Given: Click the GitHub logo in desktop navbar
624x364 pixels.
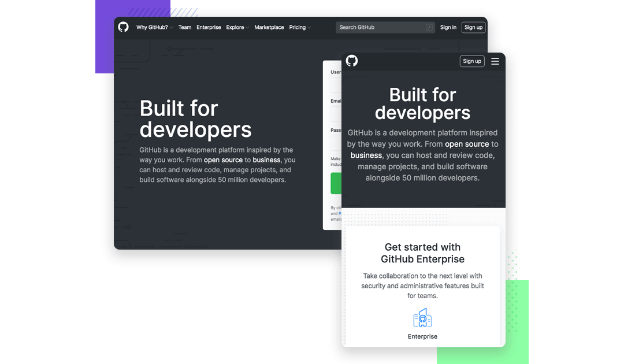Looking at the screenshot, I should (x=124, y=27).
